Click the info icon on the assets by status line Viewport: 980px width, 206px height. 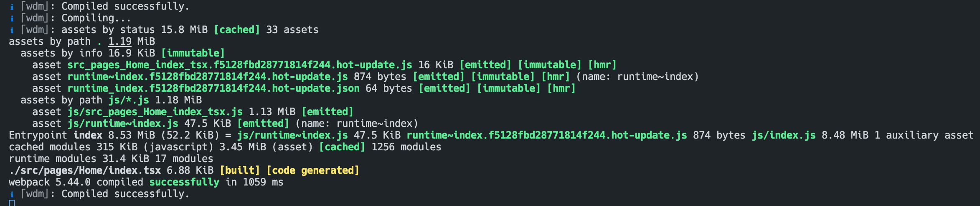12,30
